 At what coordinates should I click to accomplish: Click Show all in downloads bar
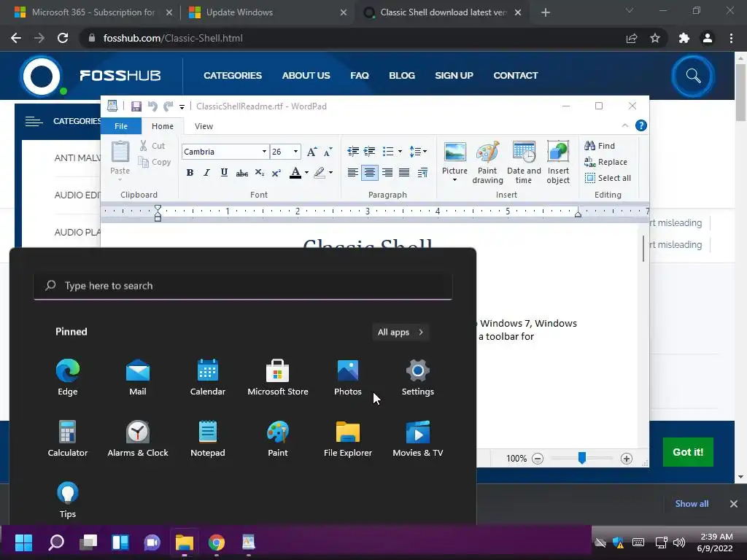pos(692,504)
